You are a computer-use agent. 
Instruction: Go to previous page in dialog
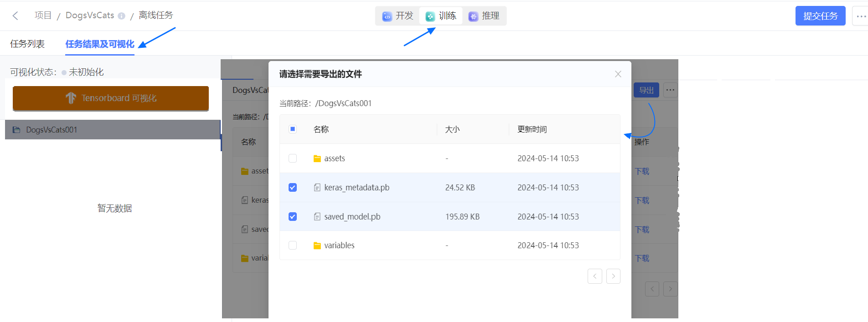click(x=594, y=276)
